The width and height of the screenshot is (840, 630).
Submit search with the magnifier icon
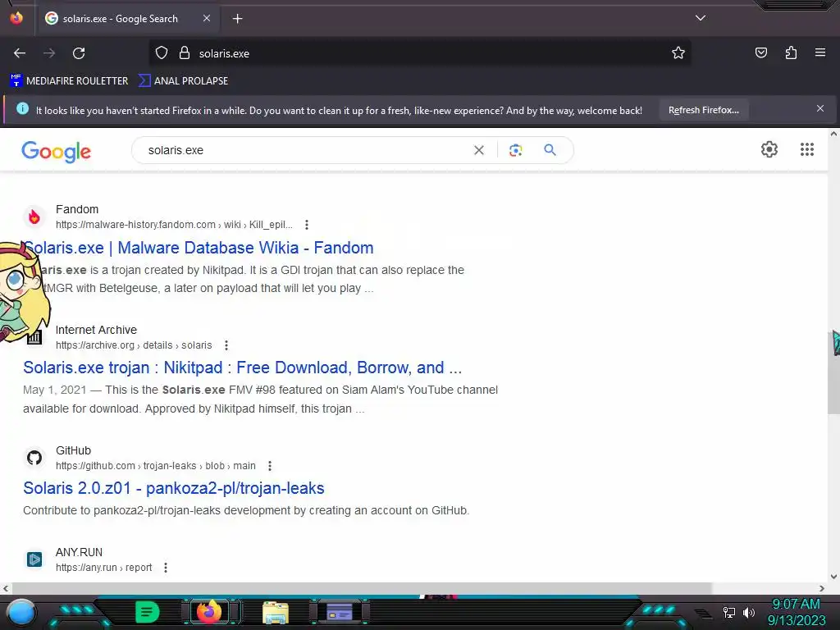pyautogui.click(x=550, y=150)
